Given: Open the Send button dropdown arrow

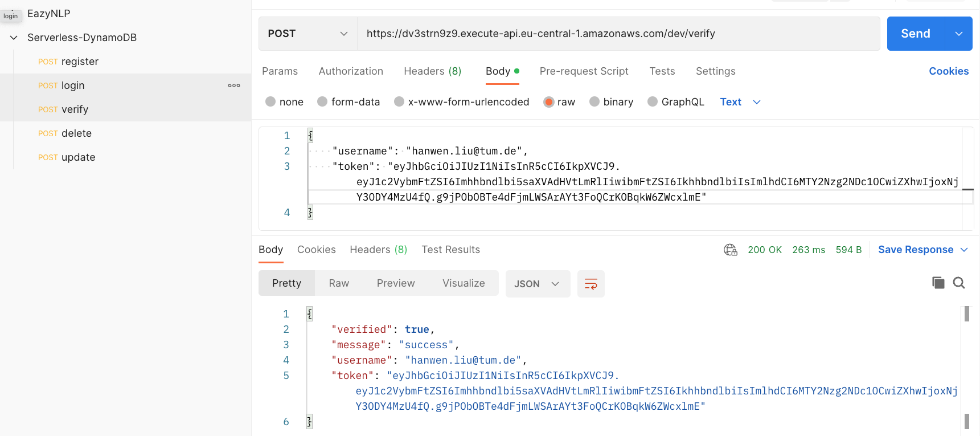Looking at the screenshot, I should point(959,34).
